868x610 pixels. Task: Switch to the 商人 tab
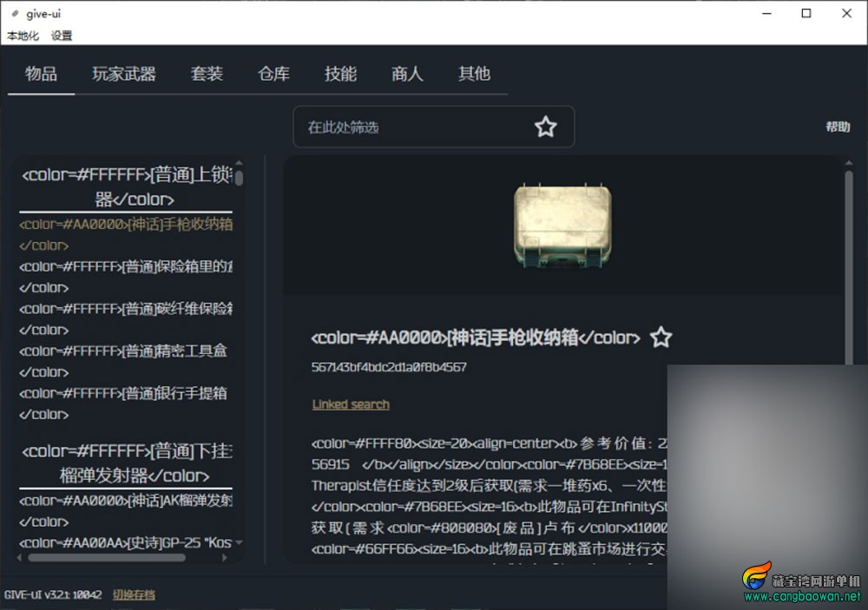click(407, 74)
